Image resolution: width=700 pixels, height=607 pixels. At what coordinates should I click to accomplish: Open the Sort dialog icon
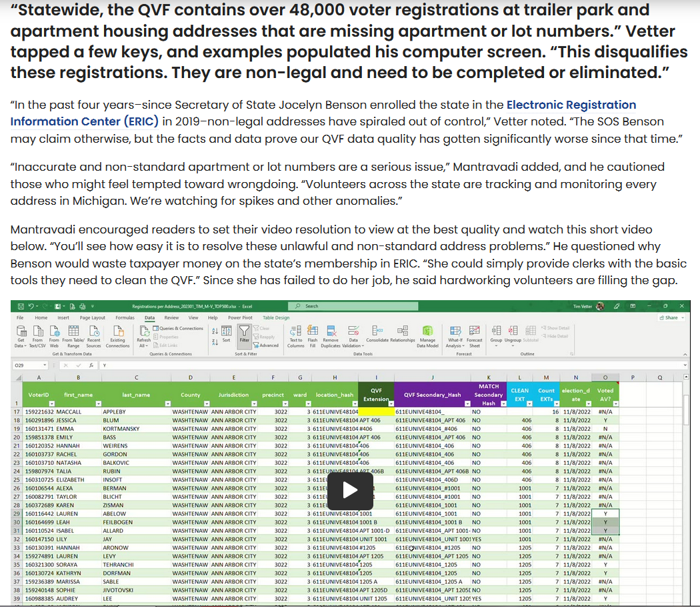click(x=227, y=334)
